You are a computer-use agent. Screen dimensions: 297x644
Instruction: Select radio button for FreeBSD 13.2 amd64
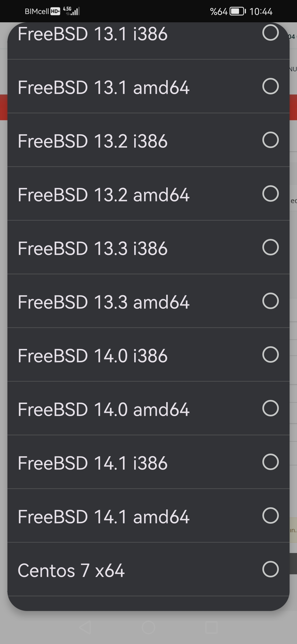click(x=271, y=193)
